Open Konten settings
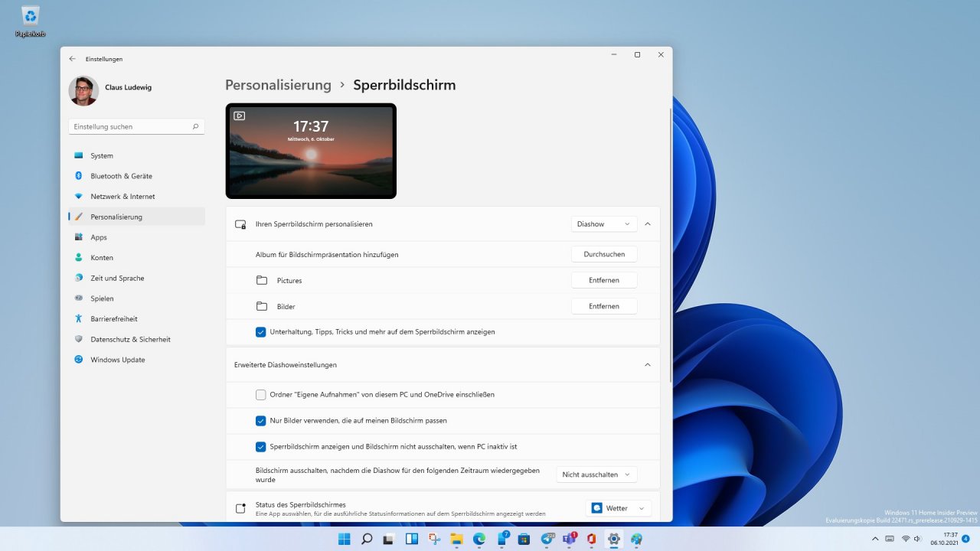Viewport: 980px width, 551px height. pos(136,258)
